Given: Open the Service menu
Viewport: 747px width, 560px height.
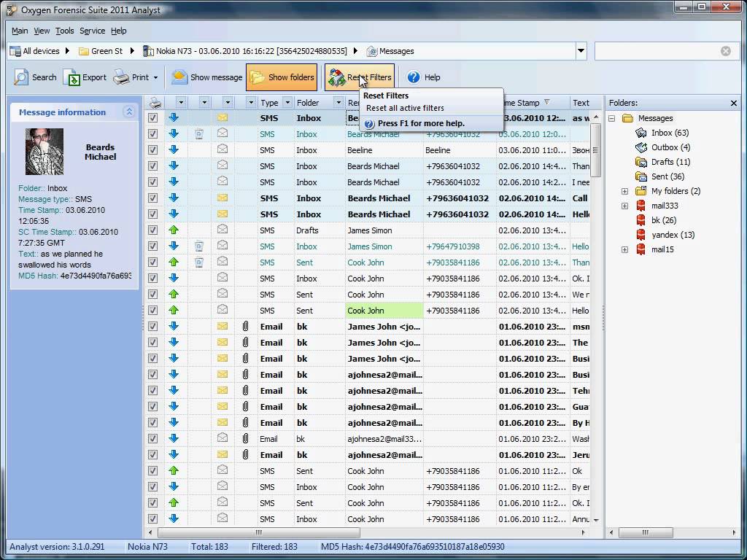Looking at the screenshot, I should click(93, 31).
